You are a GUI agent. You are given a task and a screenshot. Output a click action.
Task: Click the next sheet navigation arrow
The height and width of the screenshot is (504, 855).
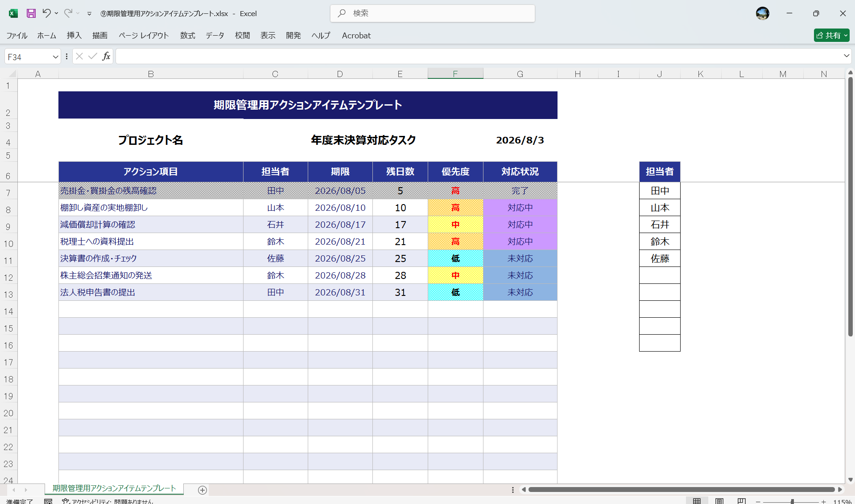(25, 490)
